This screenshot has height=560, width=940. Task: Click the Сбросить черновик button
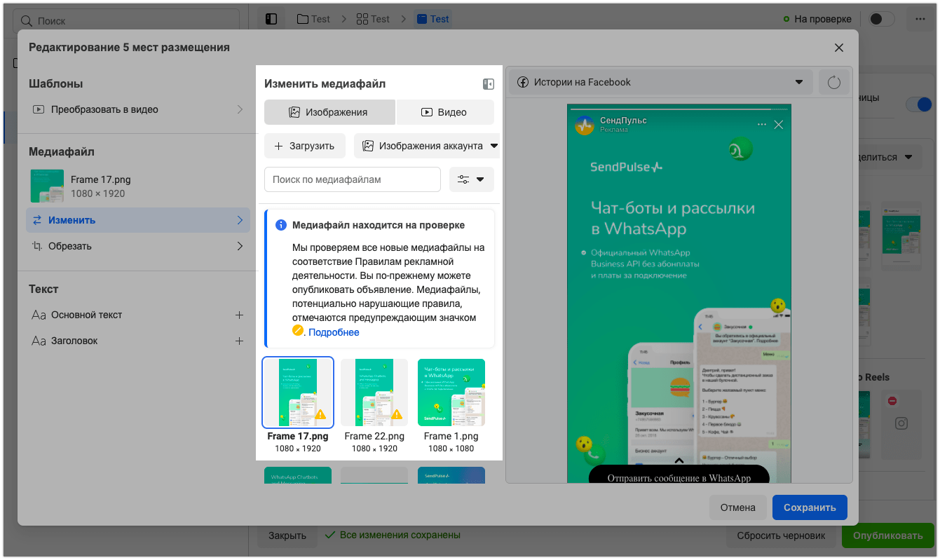[x=782, y=535]
